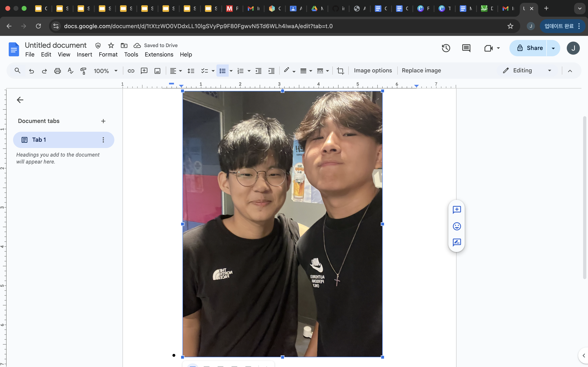Click the crop image icon
Screen dimensions: 588x367
pyautogui.click(x=340, y=71)
